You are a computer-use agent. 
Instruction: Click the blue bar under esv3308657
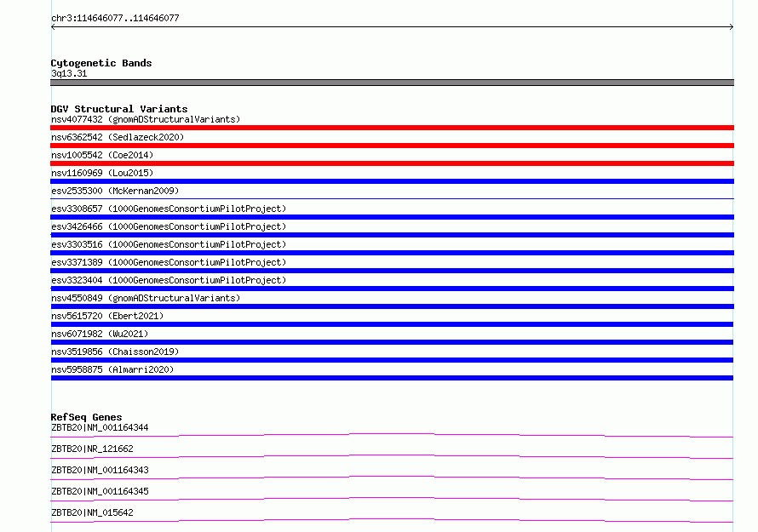(x=392, y=217)
